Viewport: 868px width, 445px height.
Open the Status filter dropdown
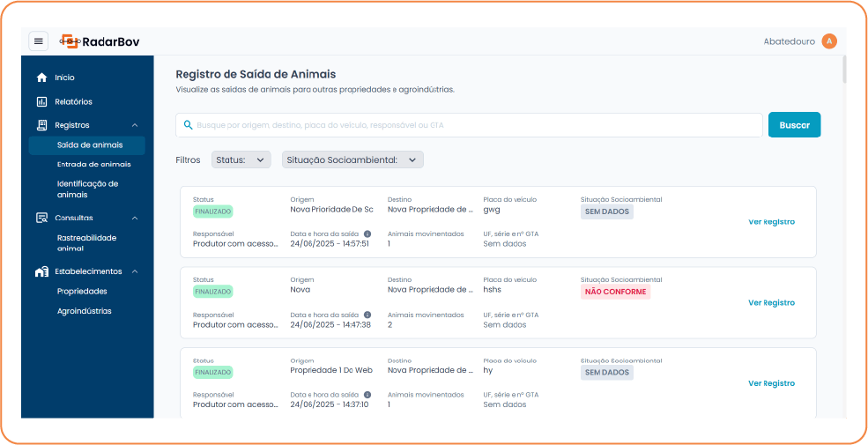[x=241, y=159]
